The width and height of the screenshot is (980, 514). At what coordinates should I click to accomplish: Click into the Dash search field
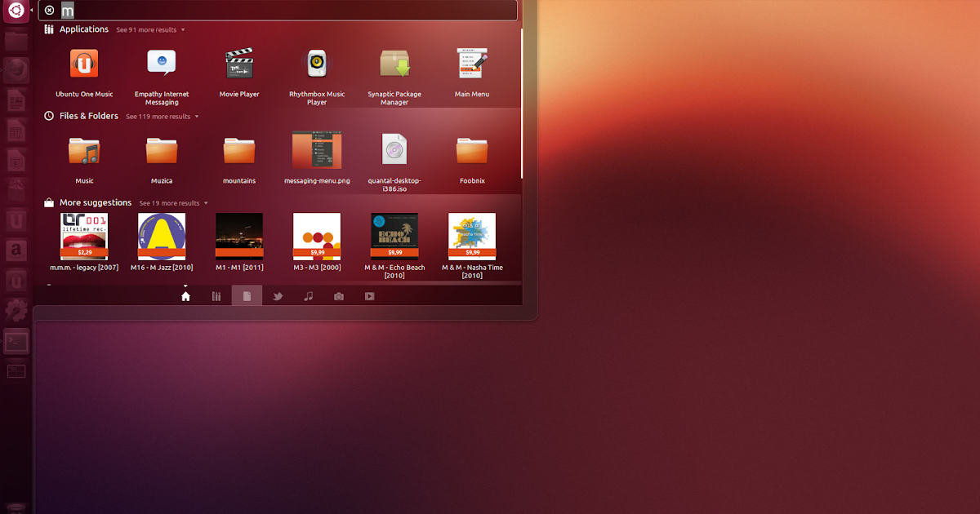coord(278,10)
